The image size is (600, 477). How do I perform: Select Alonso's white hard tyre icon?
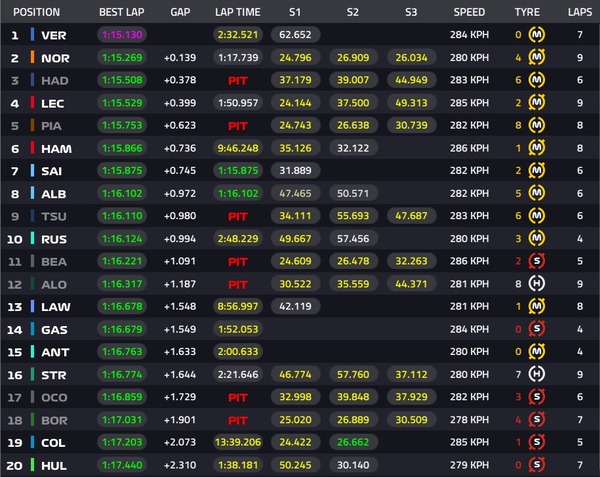(538, 283)
